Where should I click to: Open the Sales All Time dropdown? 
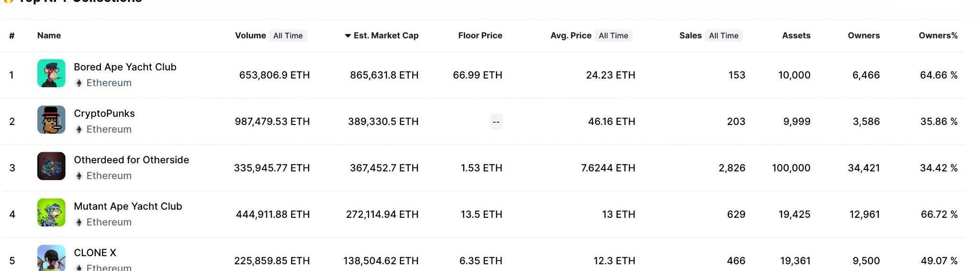coord(724,35)
